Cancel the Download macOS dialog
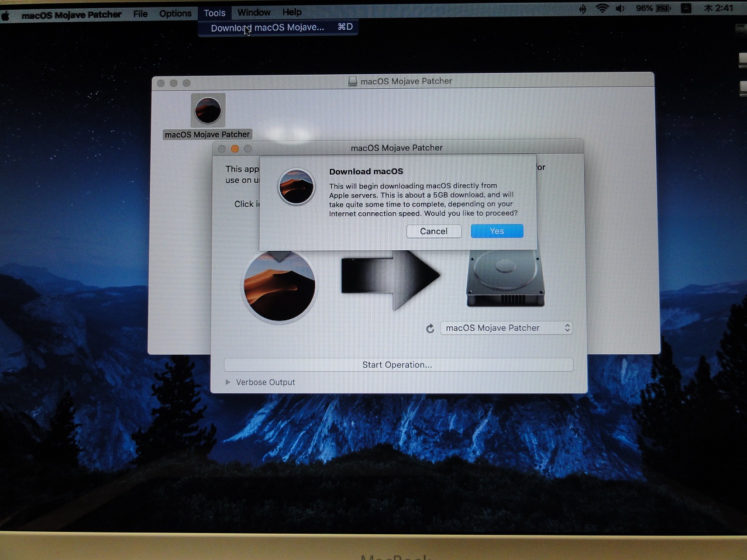The image size is (747, 560). point(433,231)
